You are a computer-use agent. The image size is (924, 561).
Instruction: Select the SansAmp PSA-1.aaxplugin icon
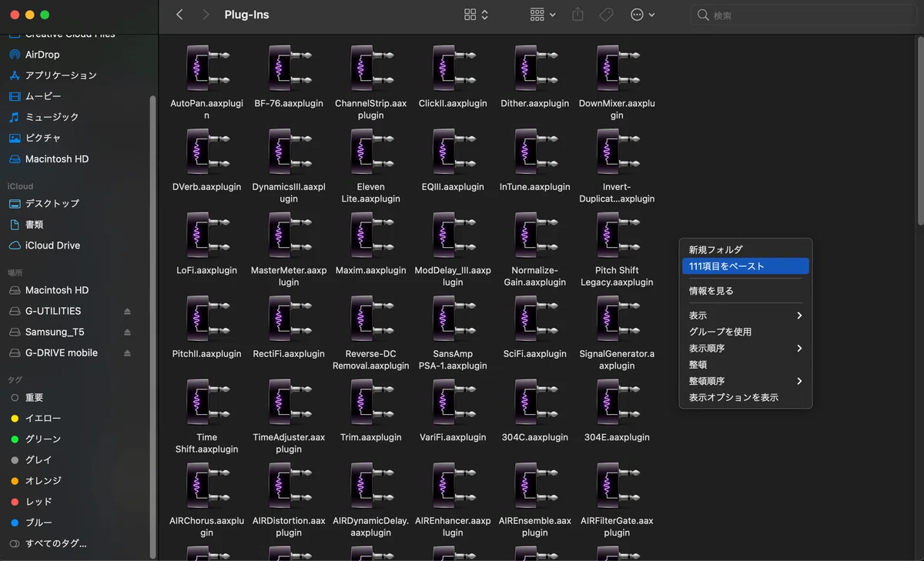453,319
